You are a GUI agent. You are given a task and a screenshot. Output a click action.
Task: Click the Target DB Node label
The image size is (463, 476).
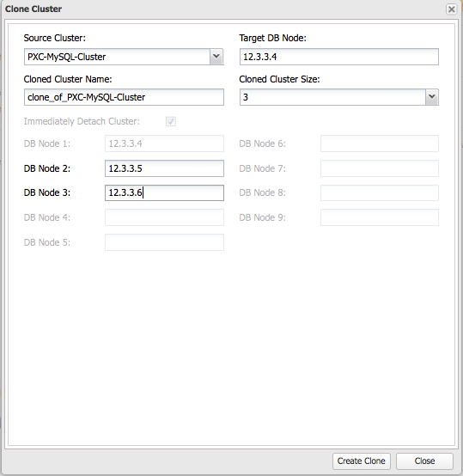[x=273, y=38]
